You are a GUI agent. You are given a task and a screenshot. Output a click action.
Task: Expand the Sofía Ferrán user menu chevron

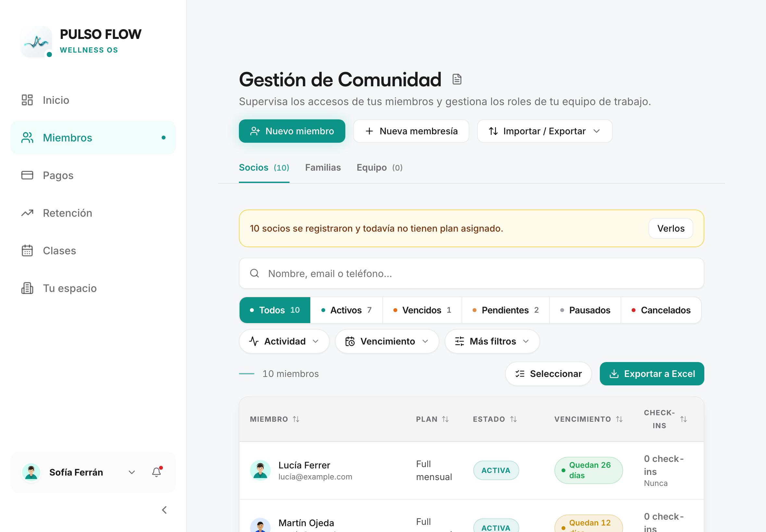[132, 472]
